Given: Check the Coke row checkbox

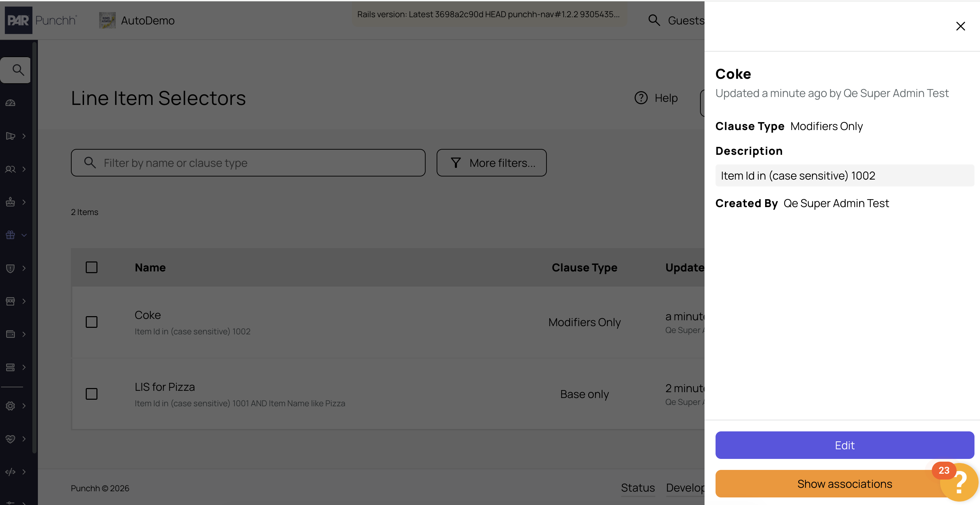Looking at the screenshot, I should tap(91, 322).
